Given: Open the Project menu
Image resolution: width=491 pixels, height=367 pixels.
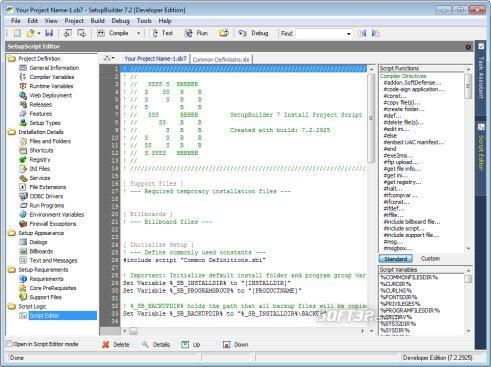Looking at the screenshot, I should pyautogui.click(x=74, y=21).
